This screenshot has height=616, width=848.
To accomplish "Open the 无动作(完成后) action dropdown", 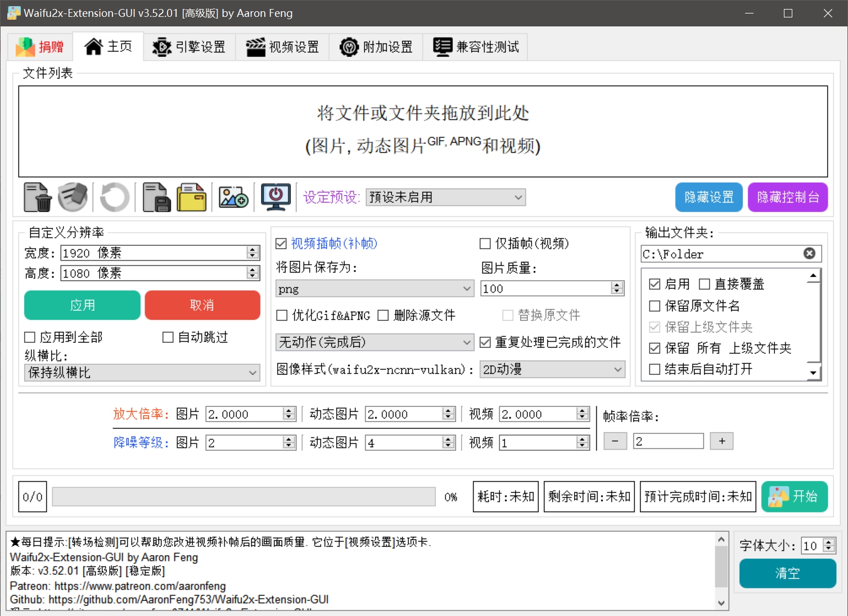I will [375, 342].
